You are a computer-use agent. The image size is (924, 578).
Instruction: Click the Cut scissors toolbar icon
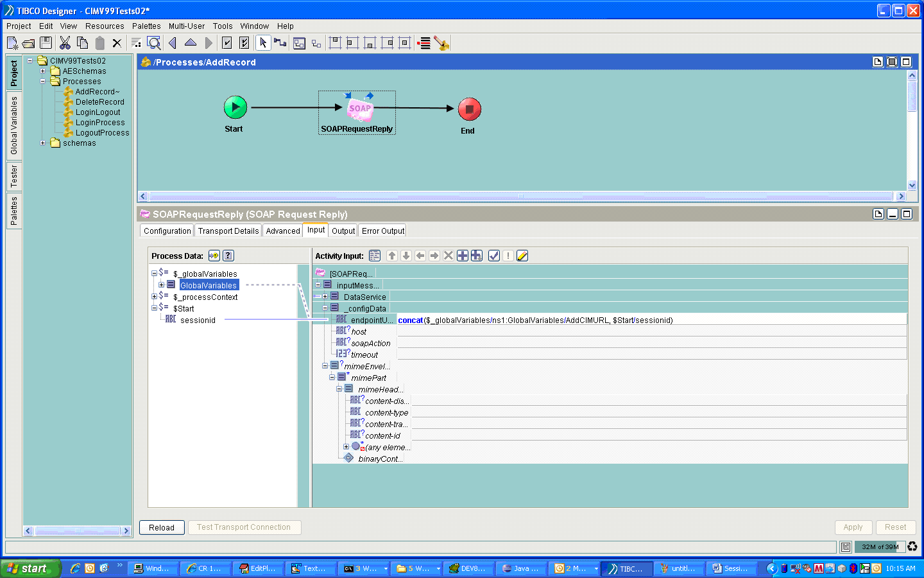(x=65, y=43)
